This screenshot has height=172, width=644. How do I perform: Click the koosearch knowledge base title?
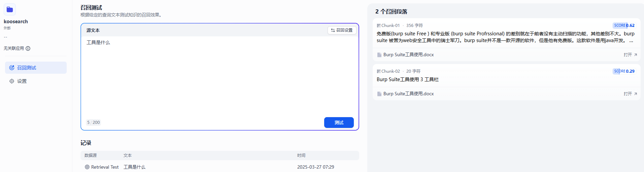[x=16, y=22]
